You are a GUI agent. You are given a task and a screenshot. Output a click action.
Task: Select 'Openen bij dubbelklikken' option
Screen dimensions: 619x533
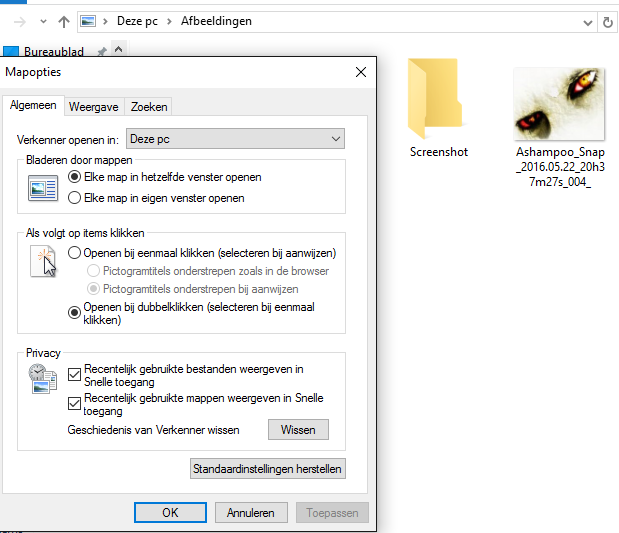pos(191,313)
